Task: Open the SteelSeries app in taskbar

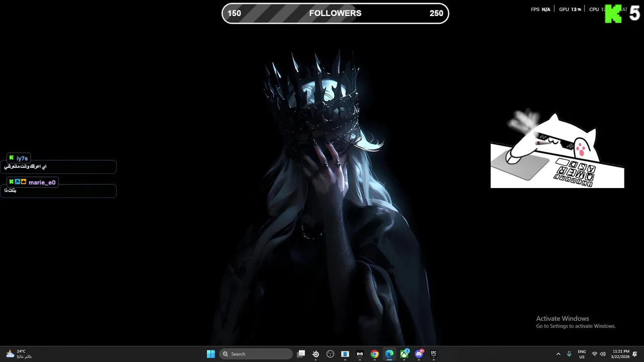Action: 315,354
